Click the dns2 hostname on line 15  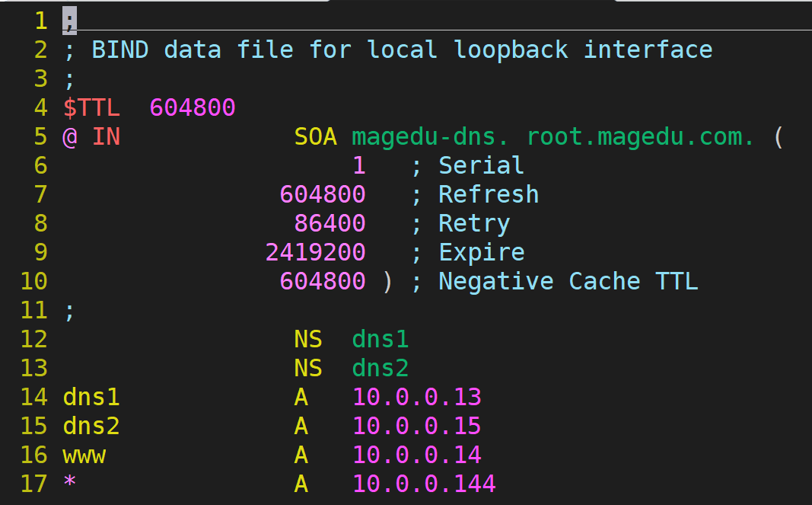(x=91, y=427)
